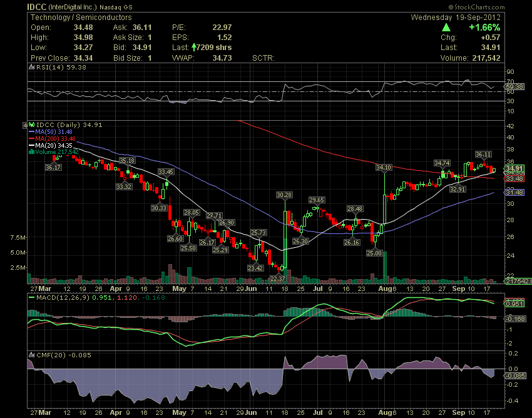The height and width of the screenshot is (418, 532).
Task: Click the 33.45 peak price marker
Action: tap(166, 171)
